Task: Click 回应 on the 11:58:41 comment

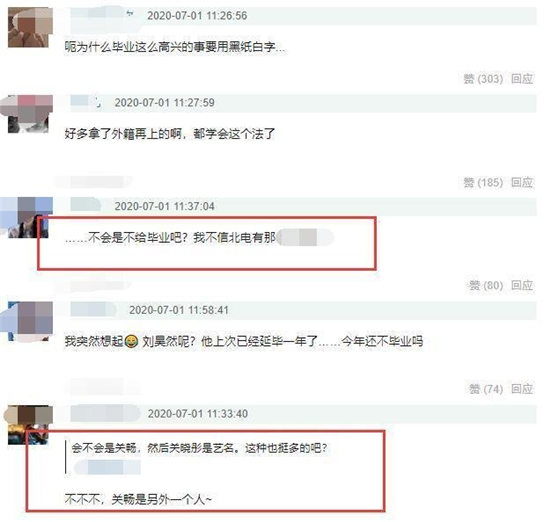Action: (522, 389)
